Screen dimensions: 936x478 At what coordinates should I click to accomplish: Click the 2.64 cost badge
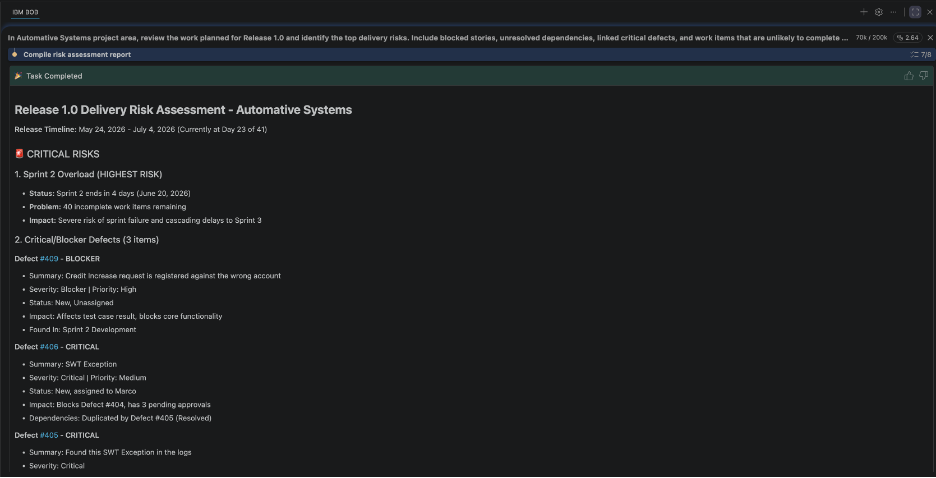[x=907, y=38]
